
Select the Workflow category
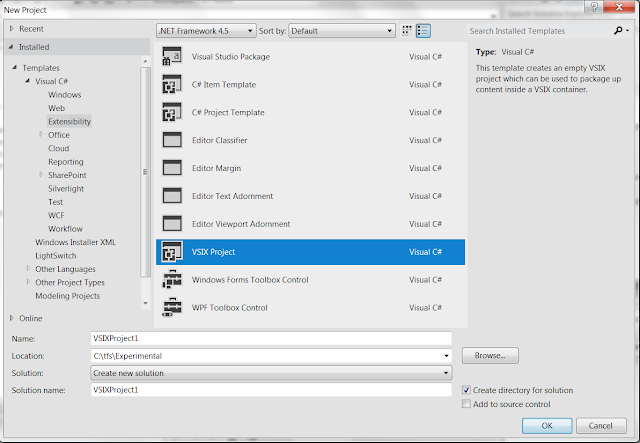[x=65, y=229]
